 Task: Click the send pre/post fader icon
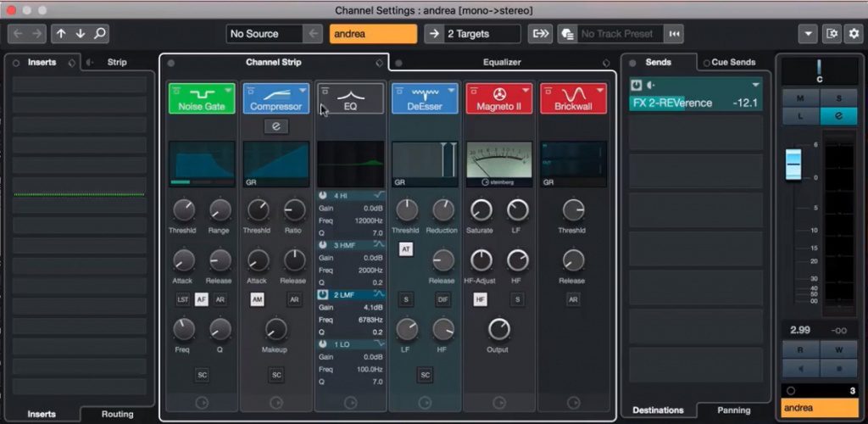[650, 86]
